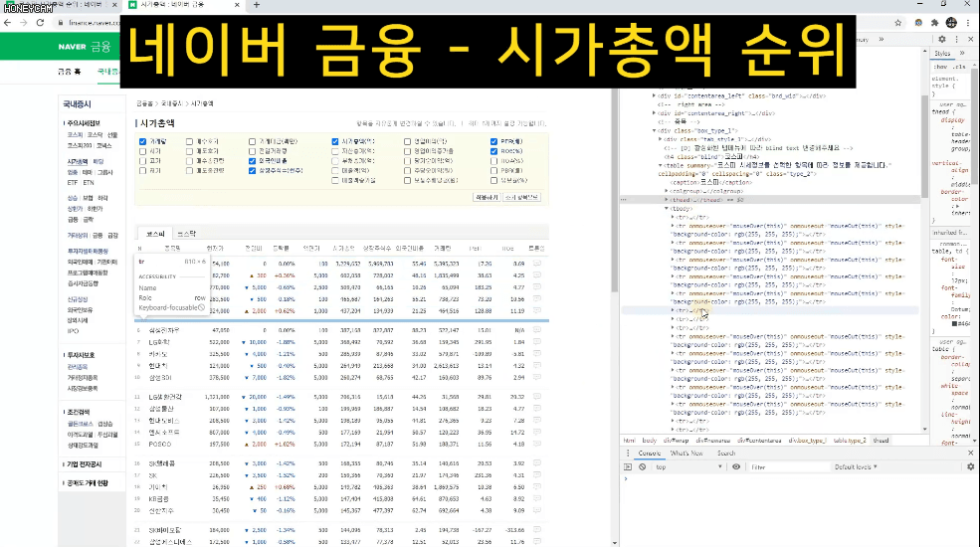Expand the contentarea_right div node
This screenshot has width=980, height=547.
coord(655,113)
